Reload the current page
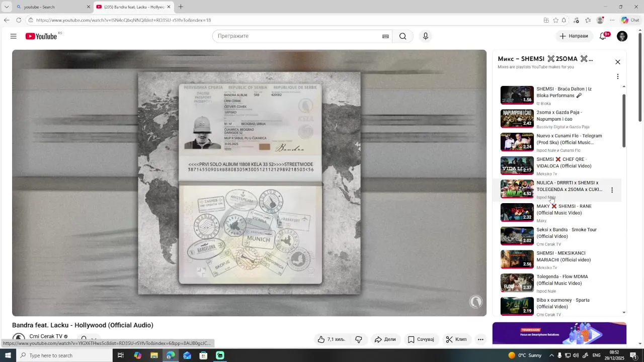 pyautogui.click(x=19, y=20)
